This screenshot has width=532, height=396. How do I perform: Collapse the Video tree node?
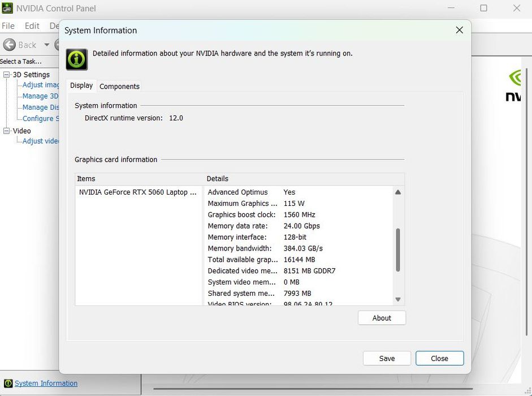coord(6,131)
